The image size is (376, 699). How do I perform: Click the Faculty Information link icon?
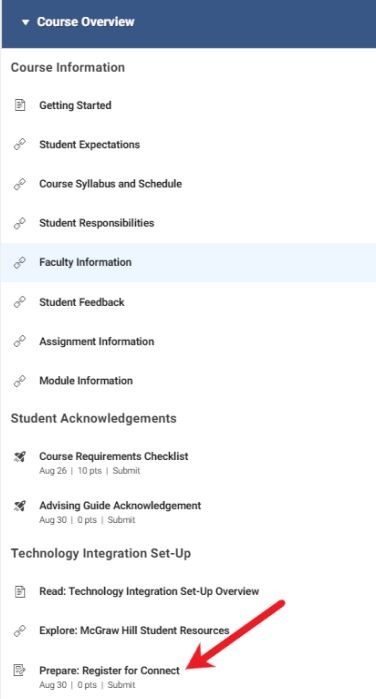tap(20, 262)
